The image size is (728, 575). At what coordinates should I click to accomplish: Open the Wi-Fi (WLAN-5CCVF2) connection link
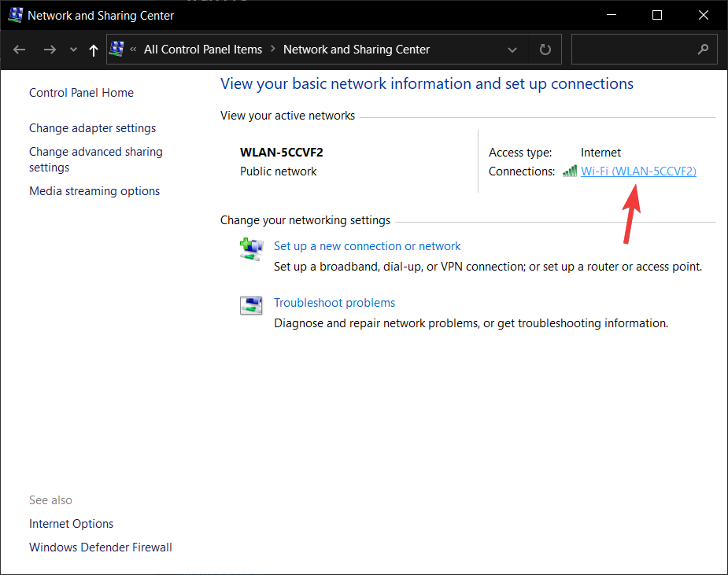638,171
